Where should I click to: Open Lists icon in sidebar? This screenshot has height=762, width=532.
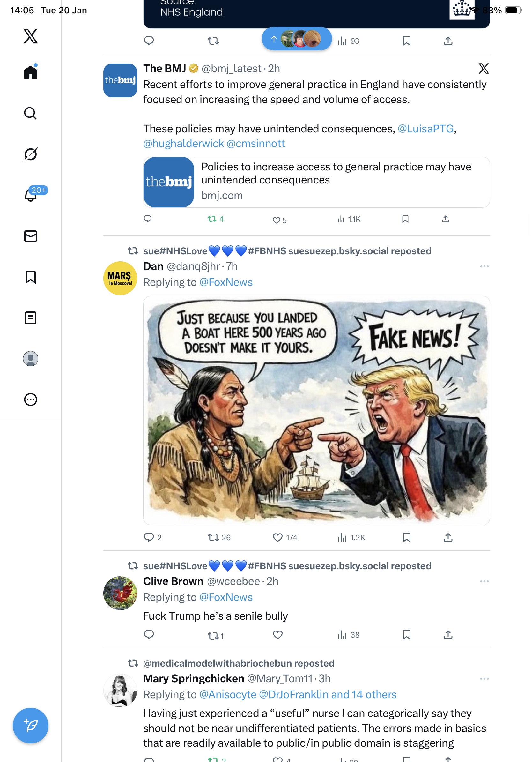pyautogui.click(x=31, y=317)
